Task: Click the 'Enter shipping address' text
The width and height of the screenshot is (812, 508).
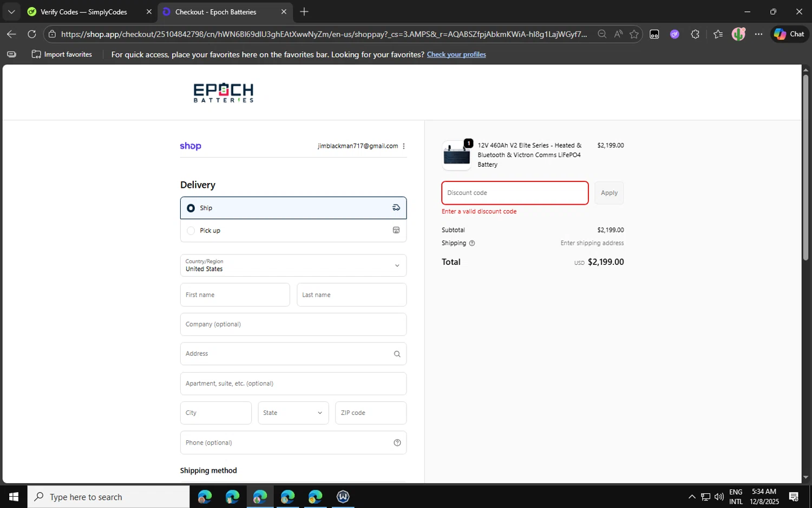Action: [592, 243]
